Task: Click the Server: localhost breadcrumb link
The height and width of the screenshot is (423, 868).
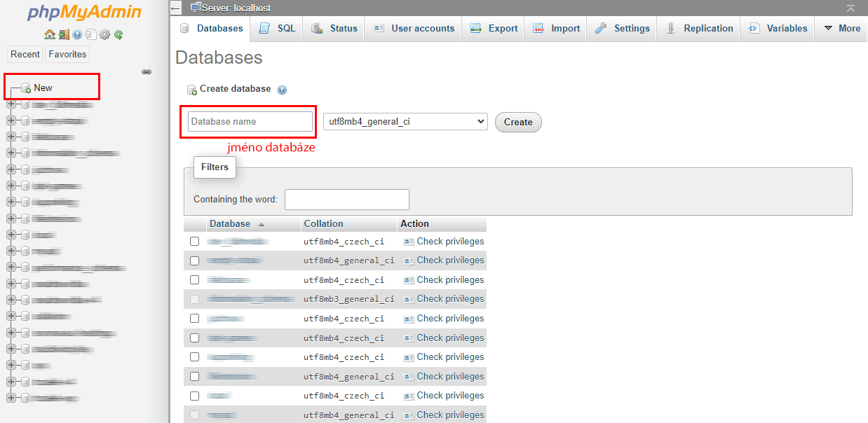Action: click(236, 8)
